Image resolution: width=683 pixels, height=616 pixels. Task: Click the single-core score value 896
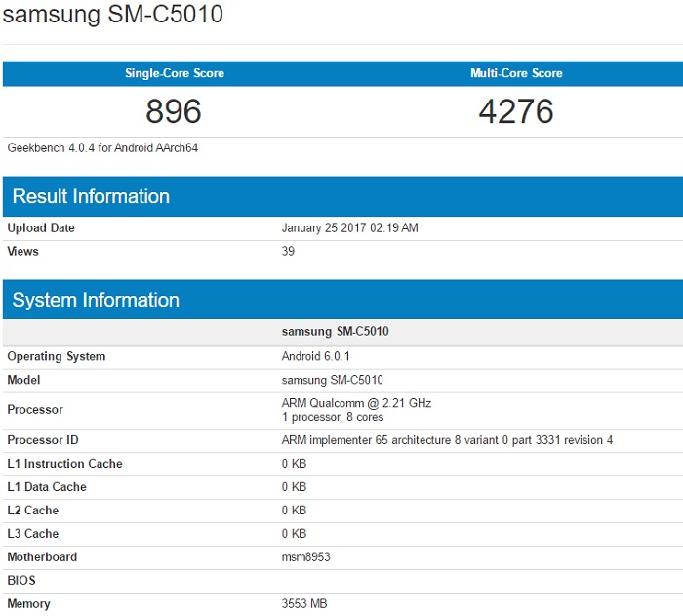coord(174,111)
